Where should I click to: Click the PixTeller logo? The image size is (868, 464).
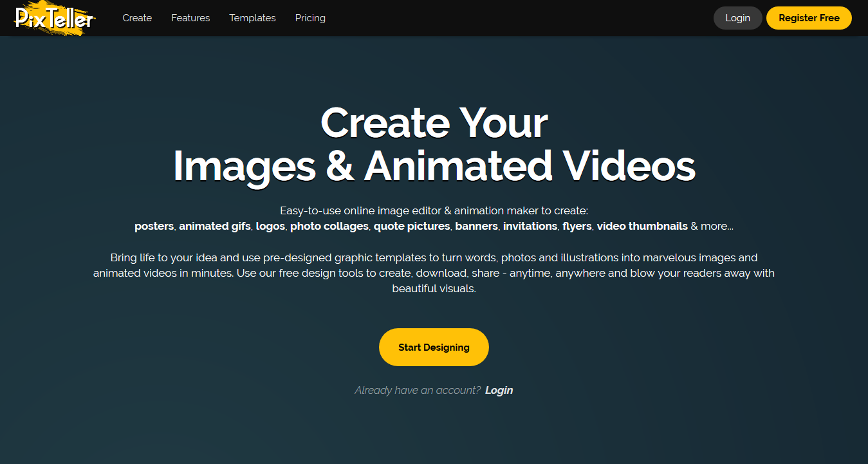click(55, 18)
